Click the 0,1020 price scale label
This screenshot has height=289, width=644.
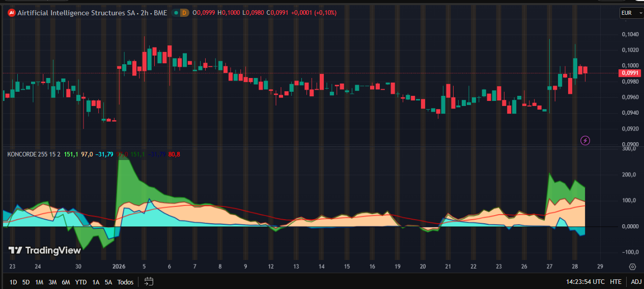point(630,50)
